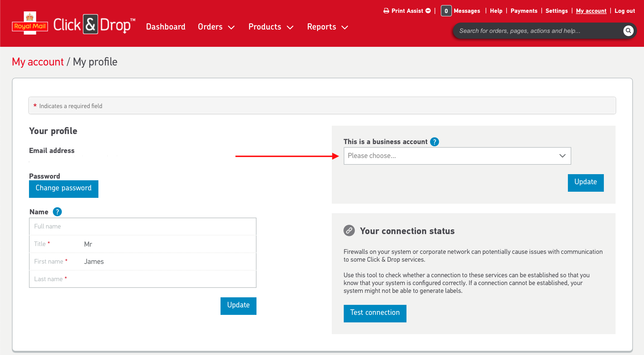
Task: Click Update under the name fields
Action: tap(238, 306)
